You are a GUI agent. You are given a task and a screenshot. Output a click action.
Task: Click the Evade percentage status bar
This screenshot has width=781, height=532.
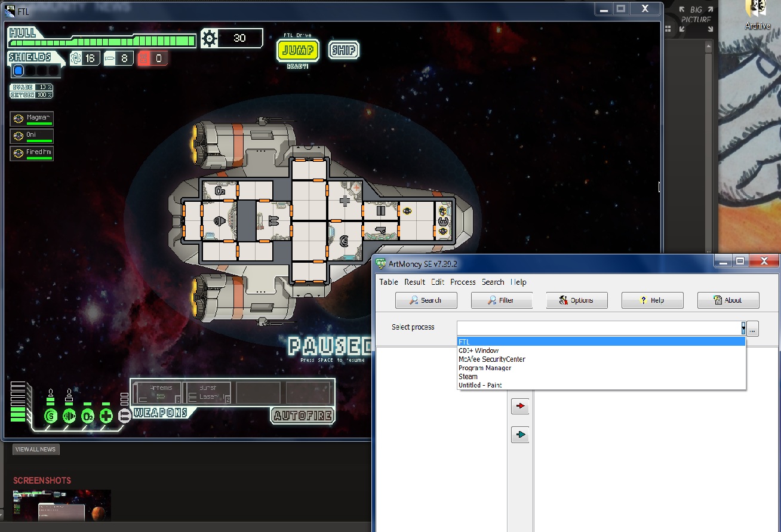[32, 87]
